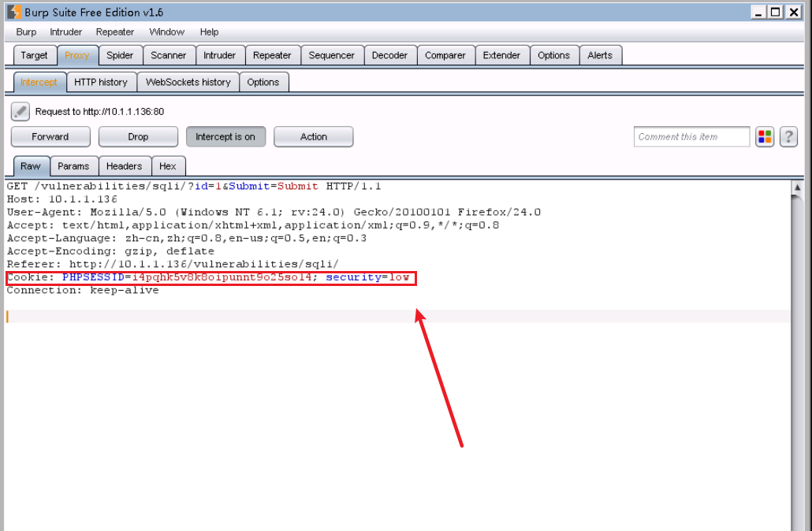Switch to the Comparer tab
The height and width of the screenshot is (531, 812).
click(445, 55)
